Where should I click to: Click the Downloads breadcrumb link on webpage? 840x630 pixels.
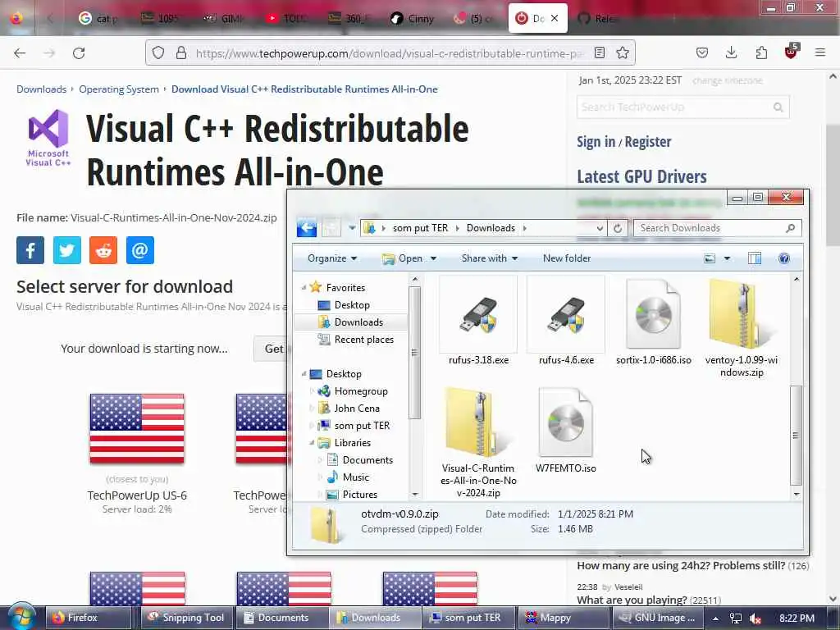tap(41, 89)
